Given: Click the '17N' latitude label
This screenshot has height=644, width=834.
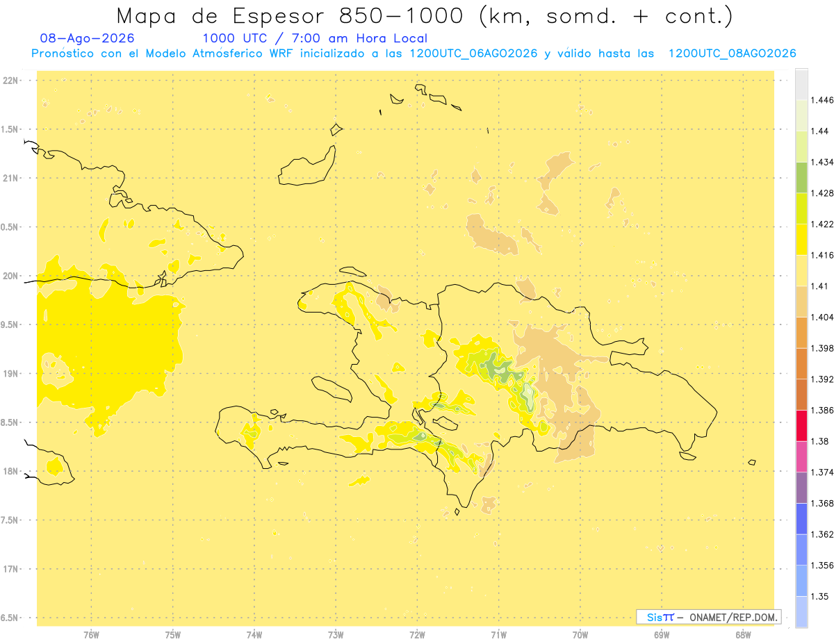Looking at the screenshot, I should click(x=11, y=569).
